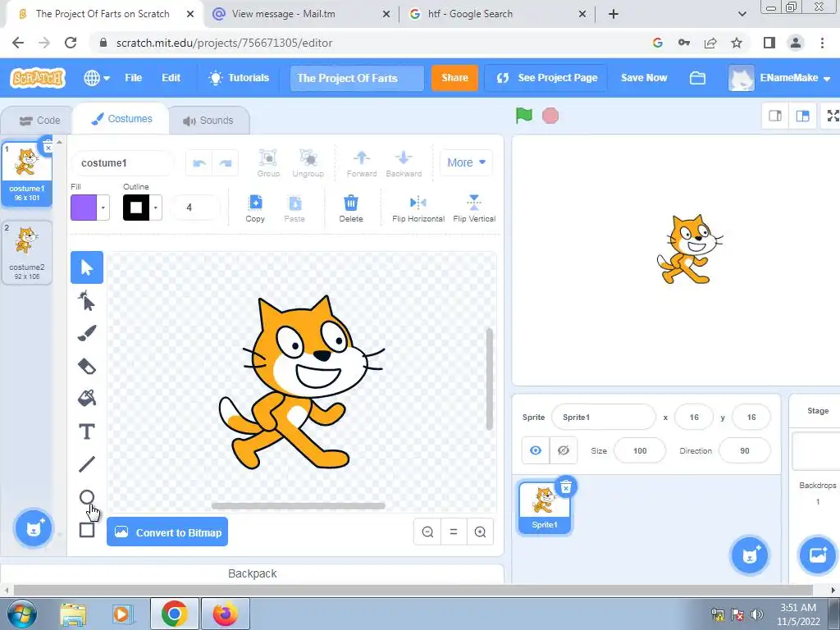The width and height of the screenshot is (840, 630).
Task: Redo the costume edit
Action: [226, 163]
